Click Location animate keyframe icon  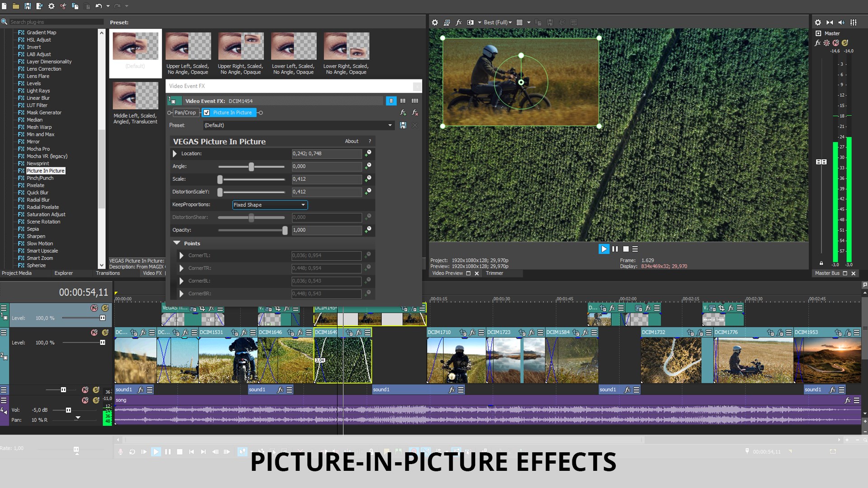(x=368, y=153)
